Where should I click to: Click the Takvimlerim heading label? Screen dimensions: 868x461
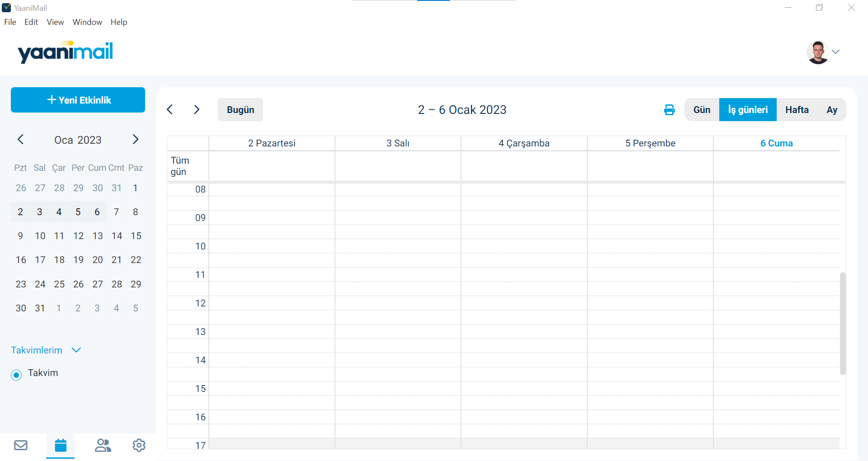[37, 350]
